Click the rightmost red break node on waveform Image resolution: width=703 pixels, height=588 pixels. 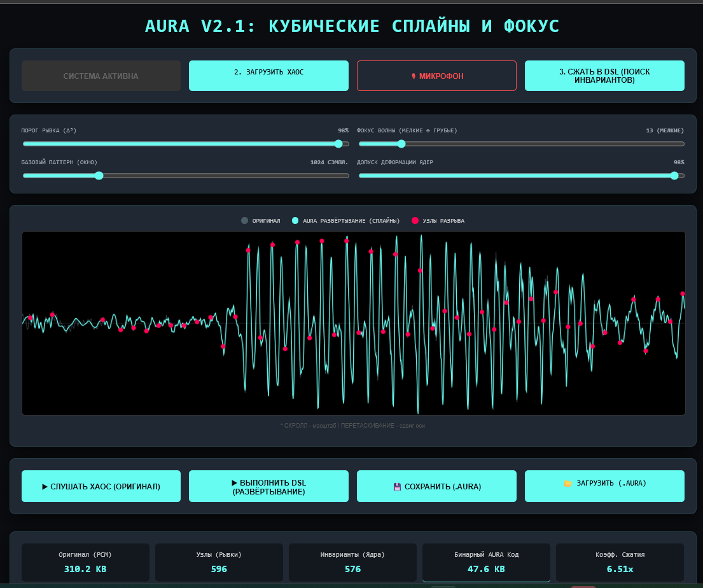[683, 294]
